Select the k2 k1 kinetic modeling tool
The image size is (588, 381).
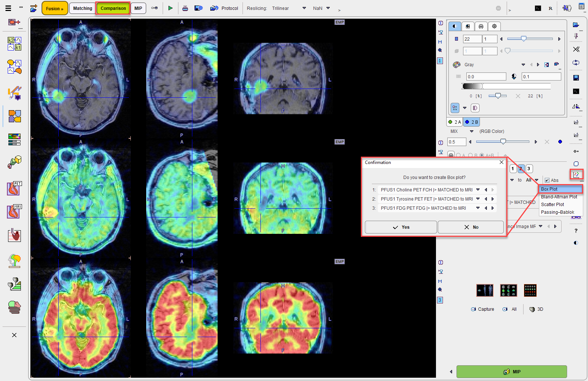(15, 44)
